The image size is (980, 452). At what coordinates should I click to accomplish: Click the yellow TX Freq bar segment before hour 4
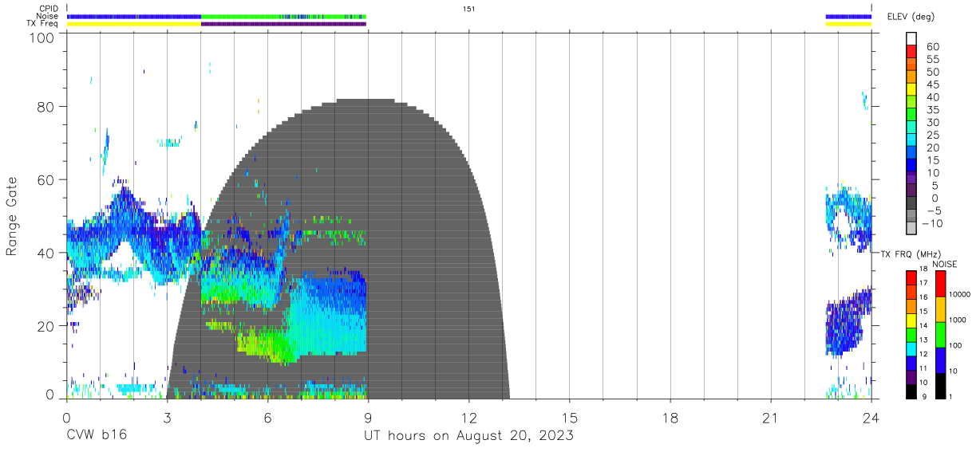133,24
